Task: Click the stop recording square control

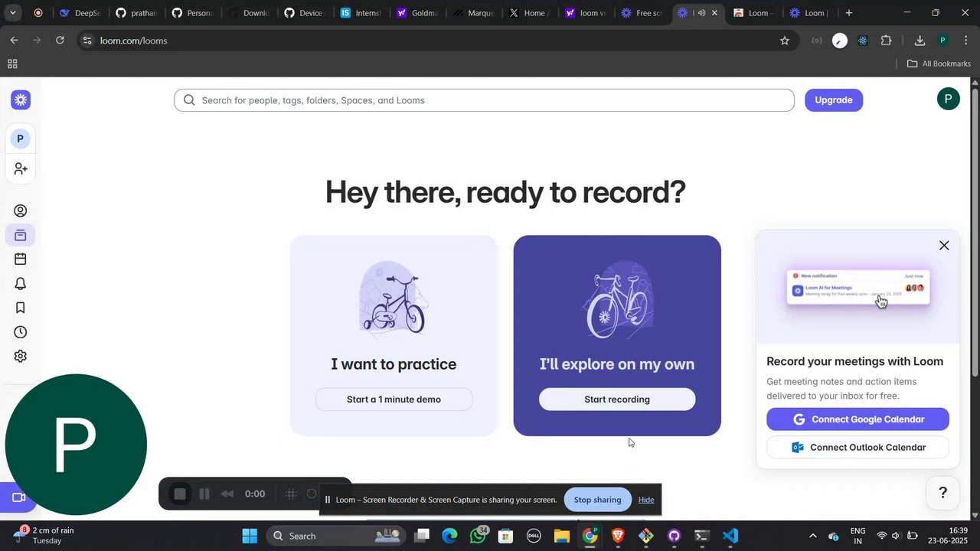Action: coord(180,494)
